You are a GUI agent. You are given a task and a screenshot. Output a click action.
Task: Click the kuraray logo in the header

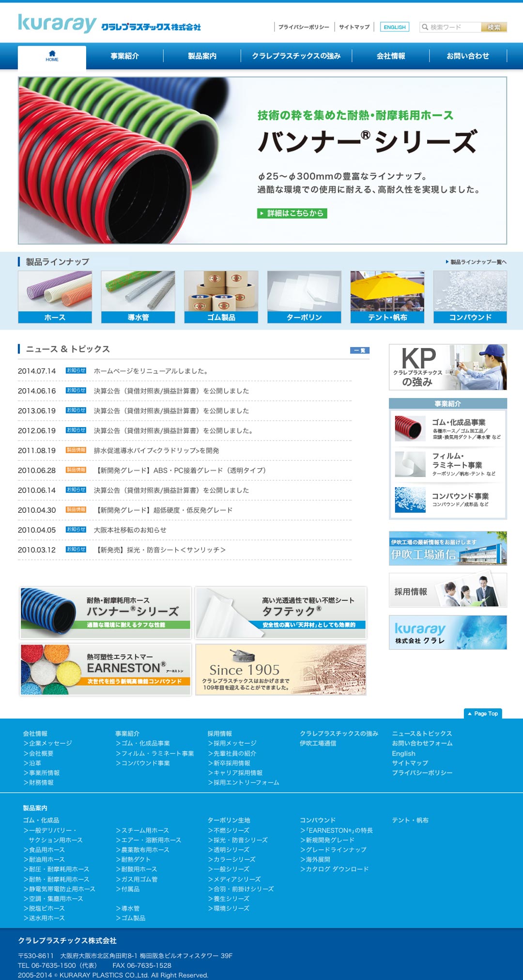click(57, 23)
